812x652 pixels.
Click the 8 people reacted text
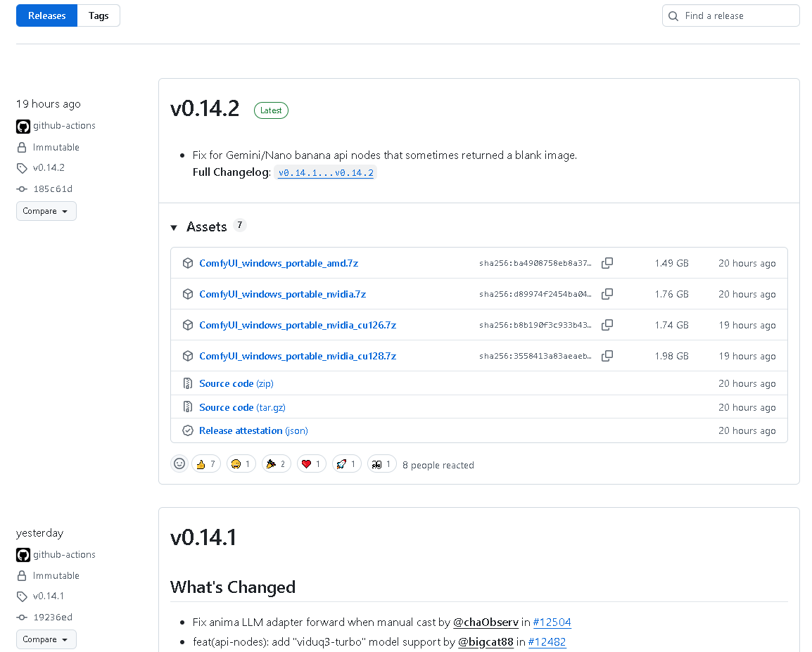[x=438, y=465]
